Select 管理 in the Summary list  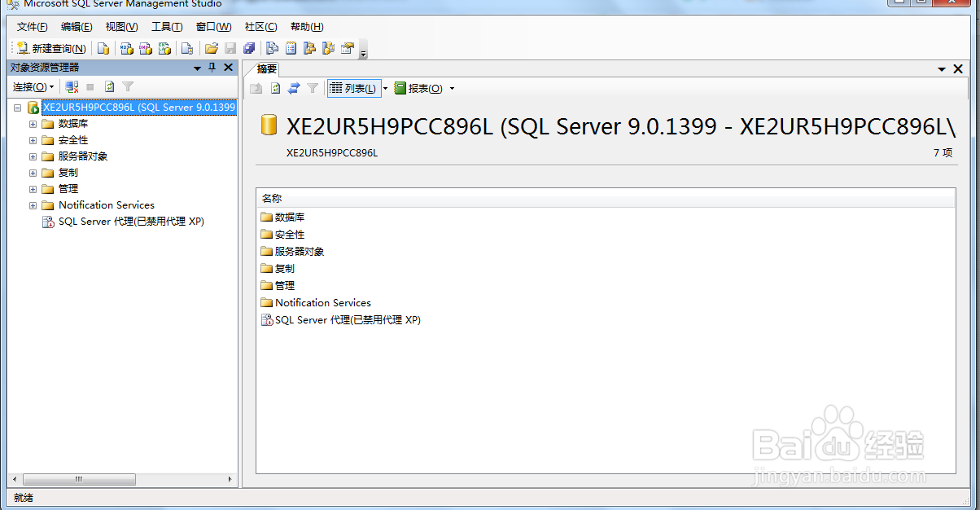278,285
